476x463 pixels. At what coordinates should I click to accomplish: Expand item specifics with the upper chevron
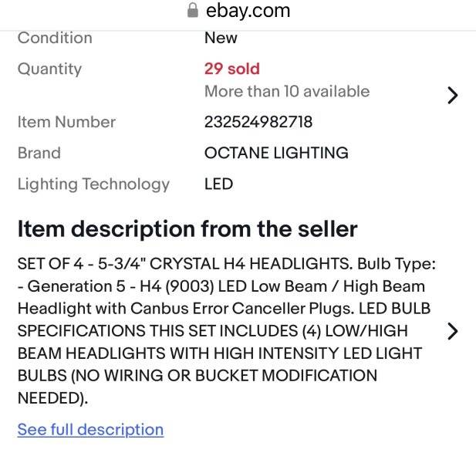[x=452, y=96]
